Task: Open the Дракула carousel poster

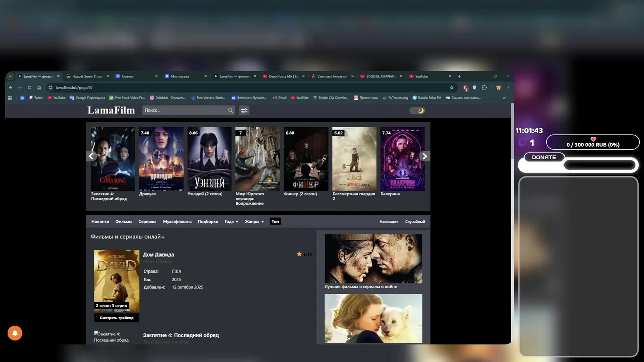Action: pos(161,159)
